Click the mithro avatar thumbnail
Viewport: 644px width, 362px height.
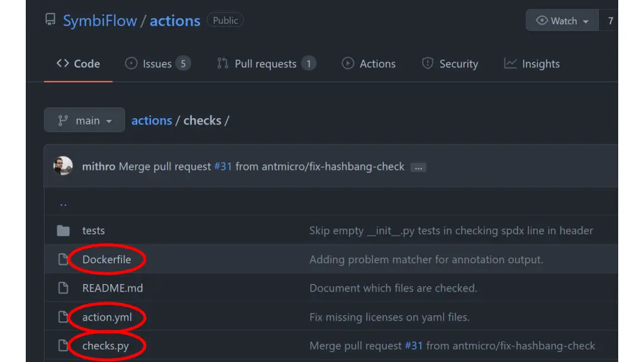click(63, 166)
